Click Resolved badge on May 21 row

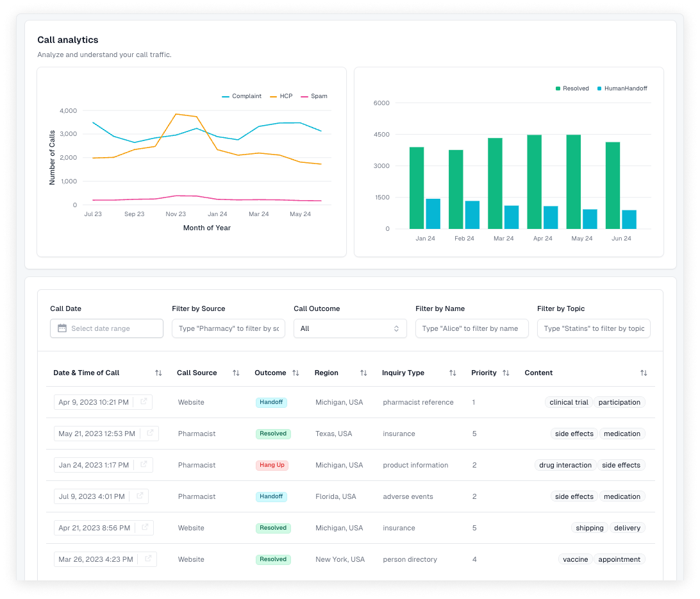click(x=273, y=434)
